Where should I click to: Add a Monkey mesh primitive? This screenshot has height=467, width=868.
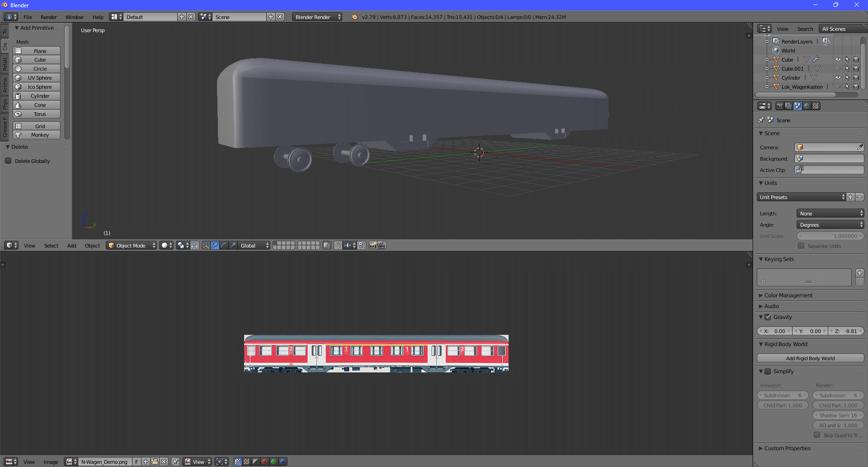(40, 135)
